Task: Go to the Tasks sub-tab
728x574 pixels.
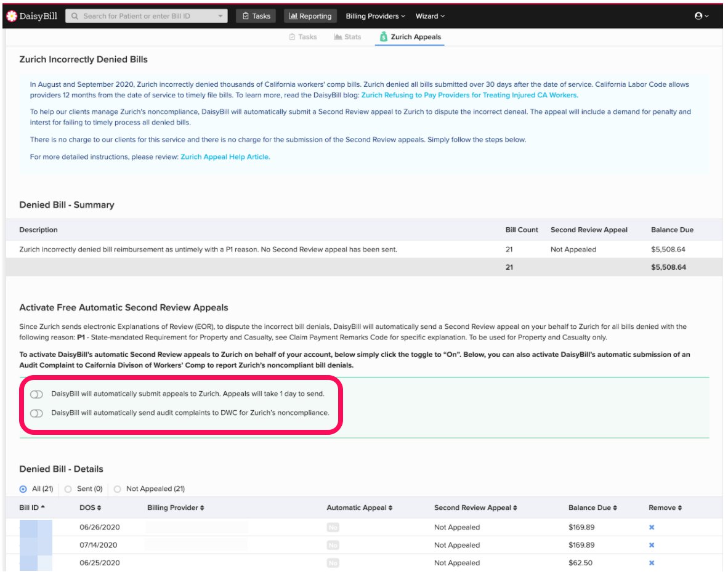Action: coord(302,37)
